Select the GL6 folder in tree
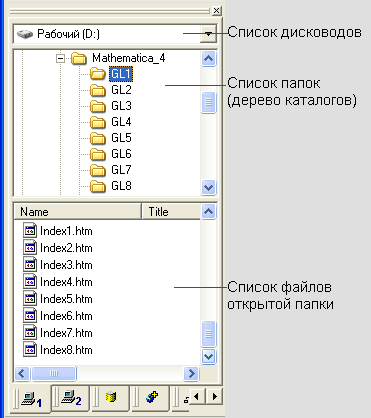The width and height of the screenshot is (371, 418). pos(121,154)
